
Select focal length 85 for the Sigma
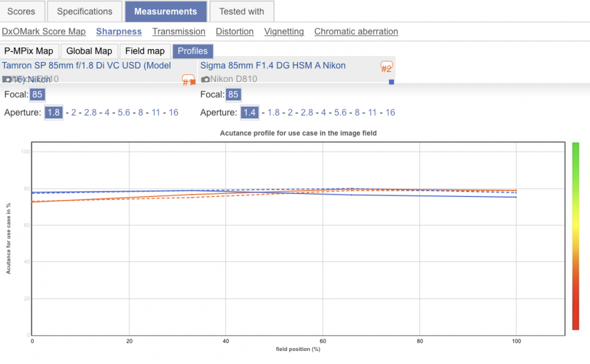[x=233, y=94]
